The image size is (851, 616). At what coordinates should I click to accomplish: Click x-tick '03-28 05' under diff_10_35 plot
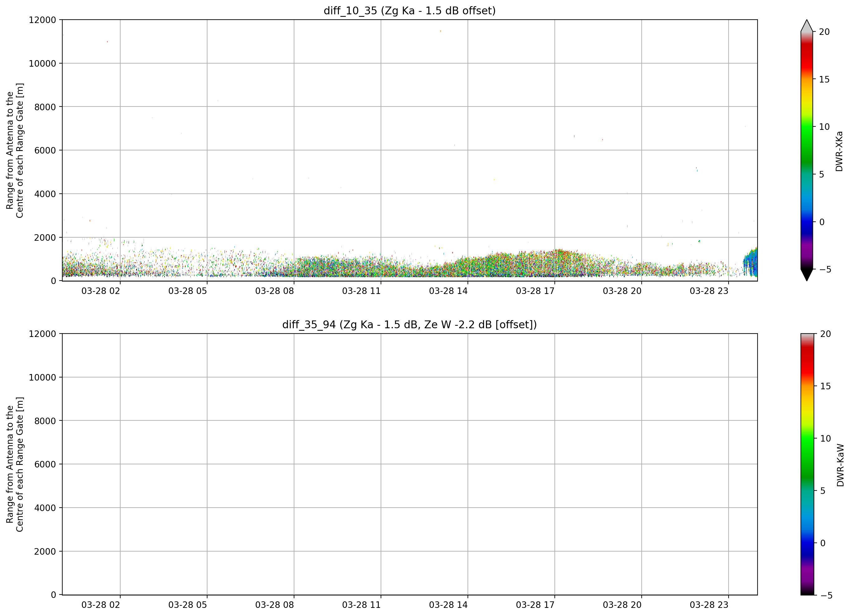pos(188,291)
